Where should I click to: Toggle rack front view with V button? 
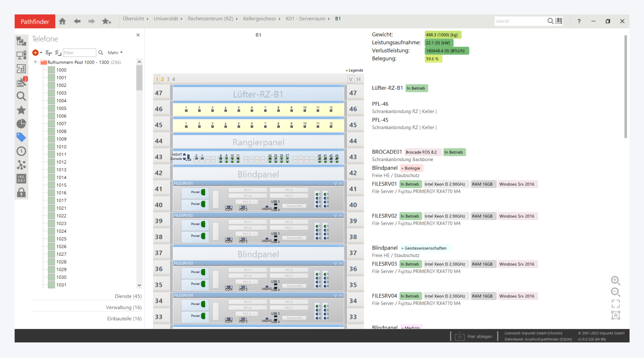point(351,79)
